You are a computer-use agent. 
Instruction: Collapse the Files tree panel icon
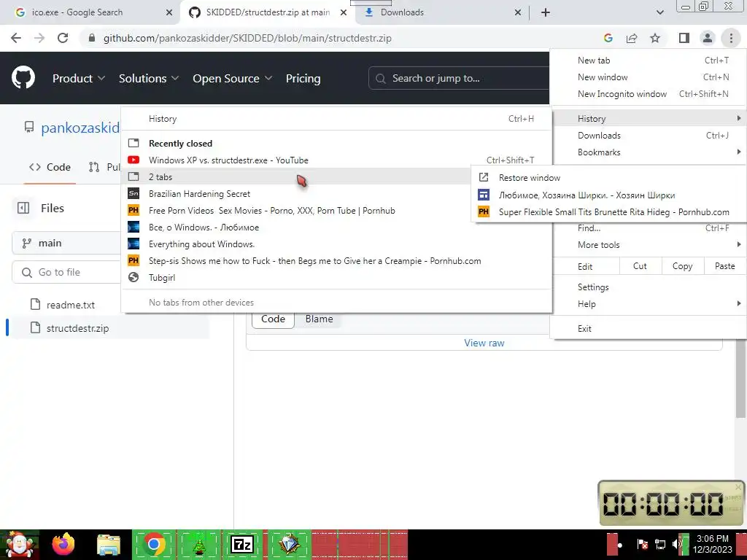tap(23, 208)
